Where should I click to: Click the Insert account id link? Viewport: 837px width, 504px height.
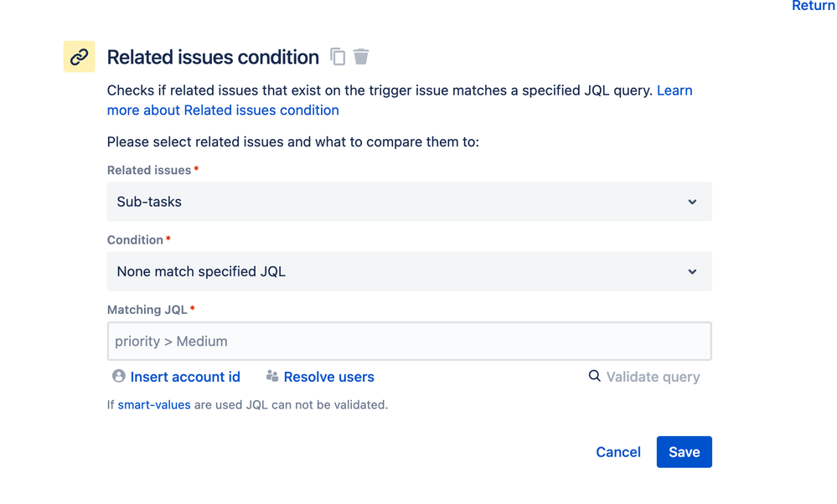pos(185,377)
